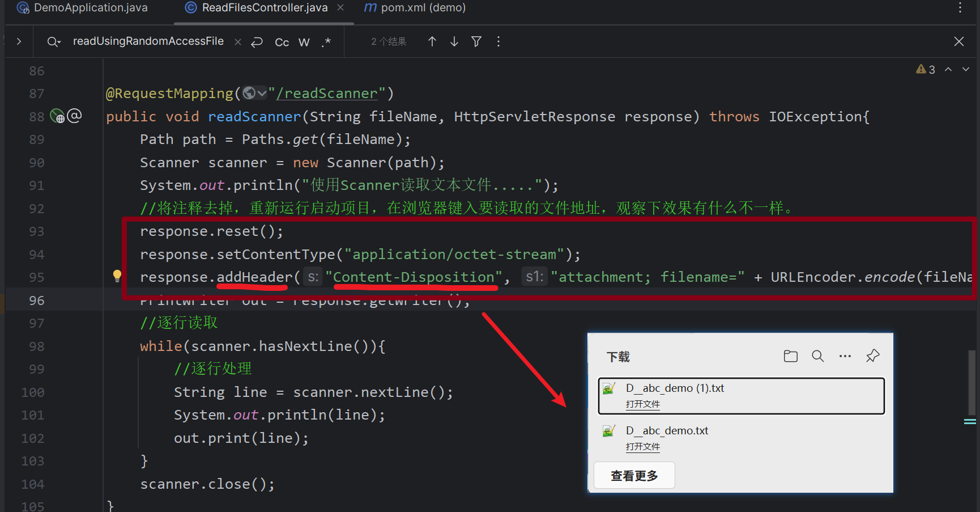Jump to next highlighted warning arrow
This screenshot has width=980, height=512.
click(x=966, y=69)
